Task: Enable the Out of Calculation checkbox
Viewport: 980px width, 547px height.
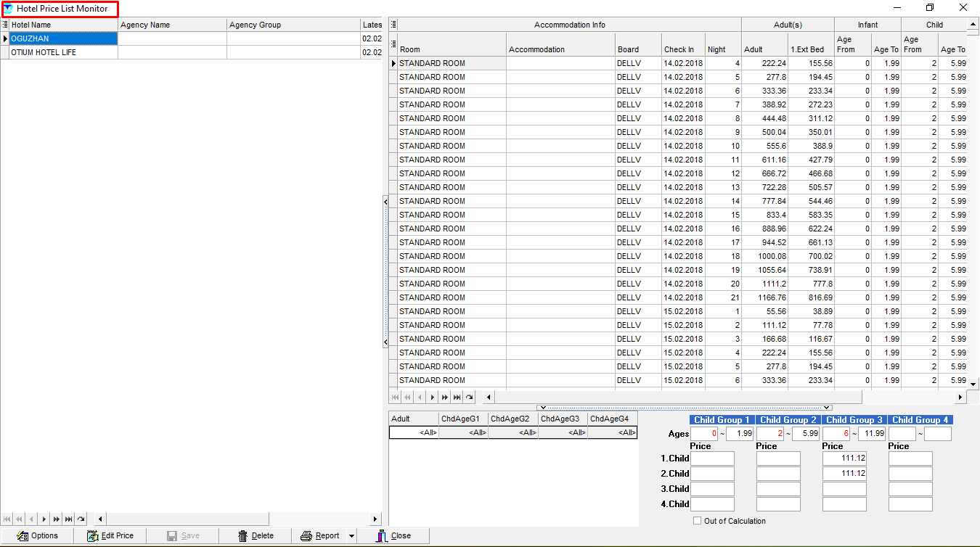Action: [x=698, y=521]
